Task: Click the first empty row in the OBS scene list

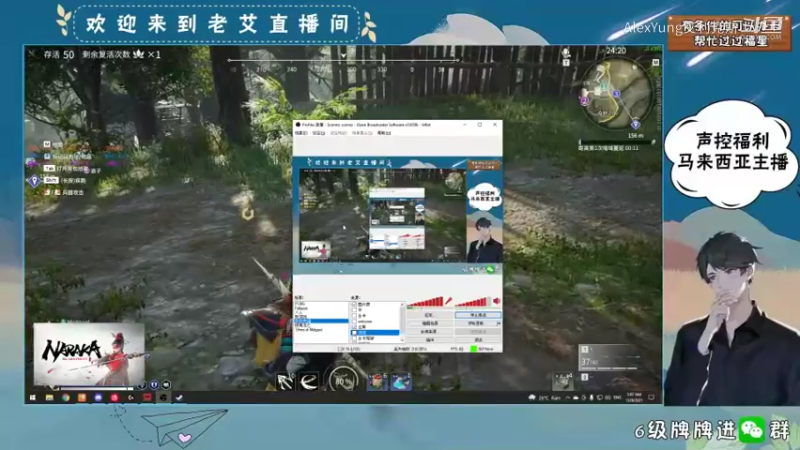Action: click(x=321, y=334)
